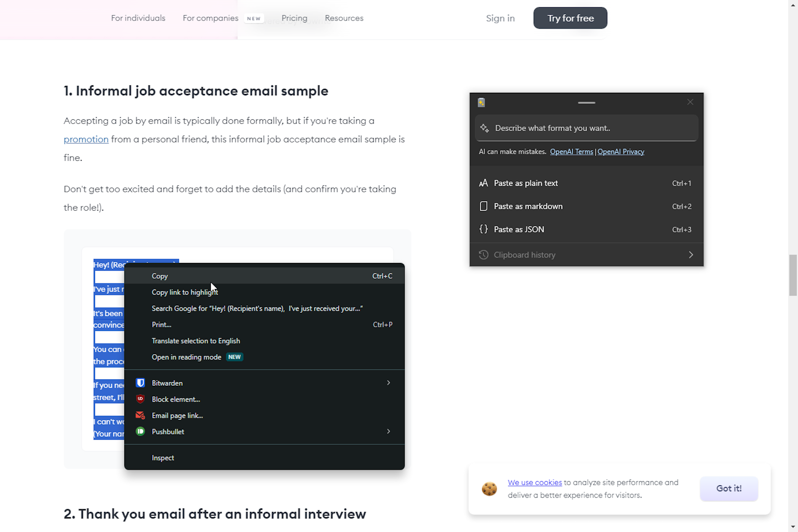Click the markdown document icon
Image resolution: width=798 pixels, height=532 pixels.
pos(483,206)
